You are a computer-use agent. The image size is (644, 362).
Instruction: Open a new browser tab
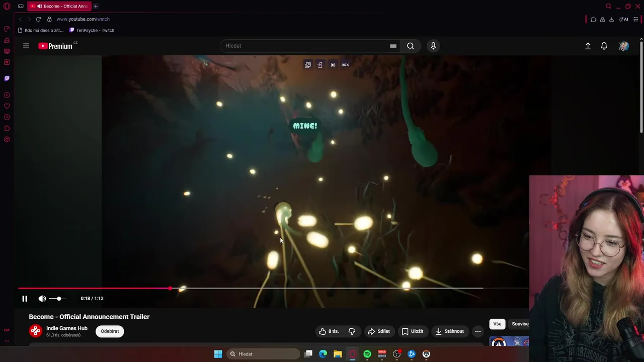[96, 6]
